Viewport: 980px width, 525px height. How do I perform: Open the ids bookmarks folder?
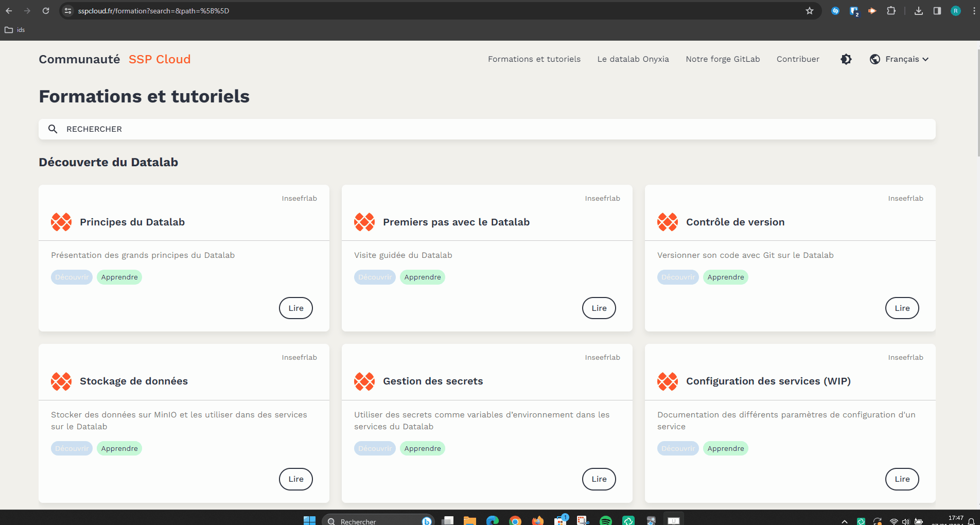[15, 30]
